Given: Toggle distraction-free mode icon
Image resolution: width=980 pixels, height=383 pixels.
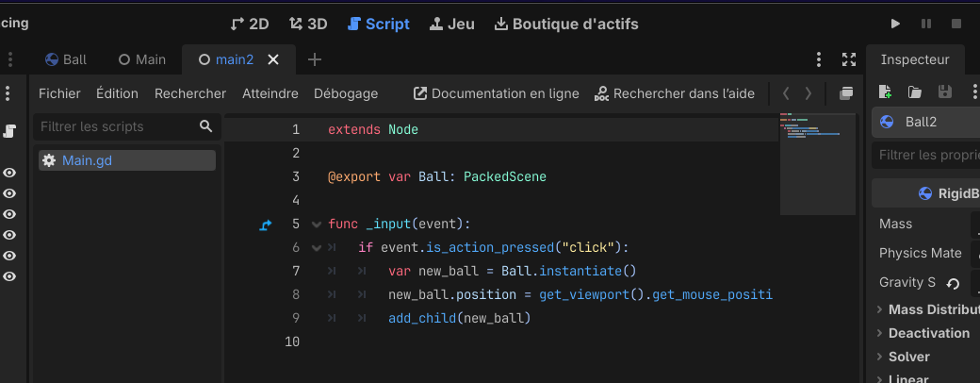Looking at the screenshot, I should point(849,59).
